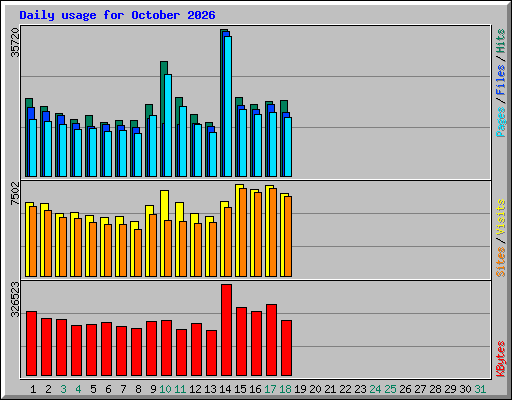
Task: Click the red KBytes bar for day 17
Action: point(271,340)
